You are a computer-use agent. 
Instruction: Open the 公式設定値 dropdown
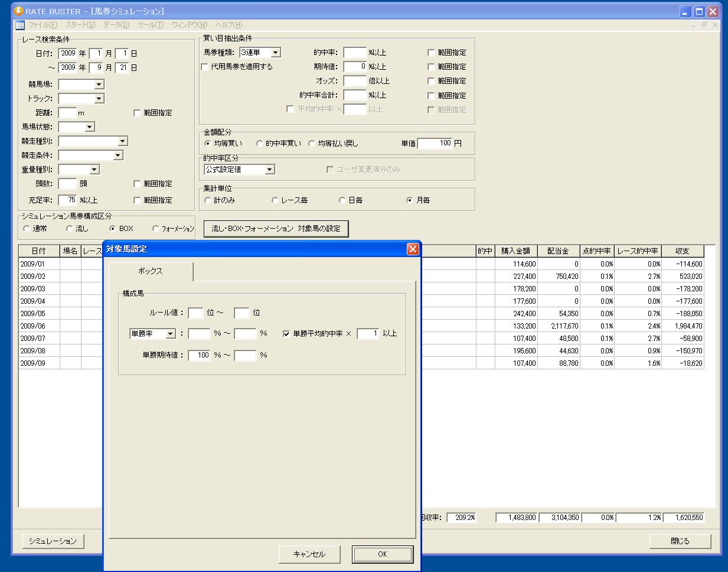click(269, 170)
